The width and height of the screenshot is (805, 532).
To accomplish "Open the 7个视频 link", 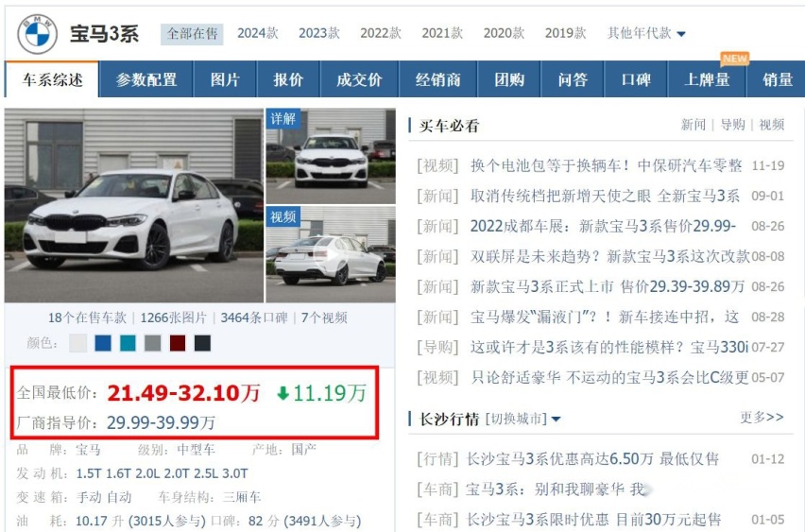I will click(x=324, y=317).
